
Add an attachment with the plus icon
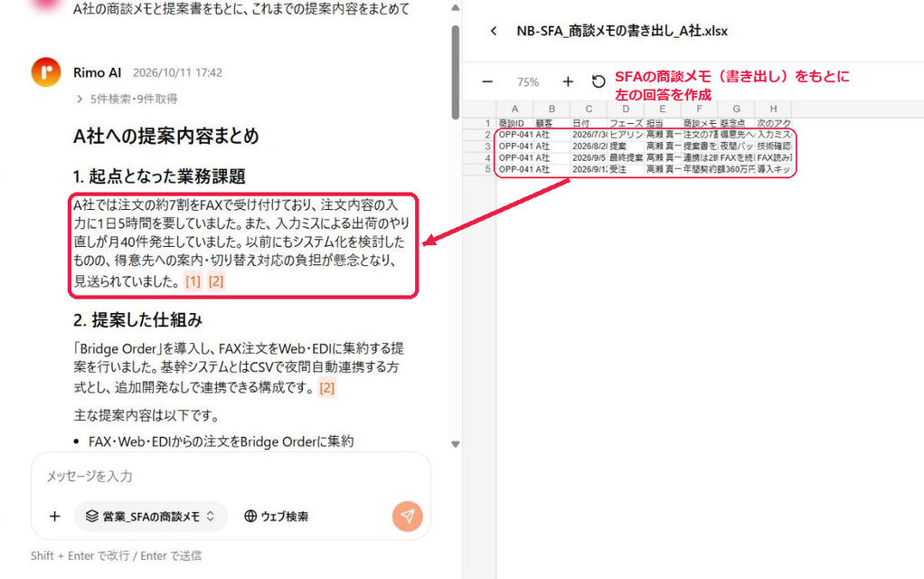point(55,517)
